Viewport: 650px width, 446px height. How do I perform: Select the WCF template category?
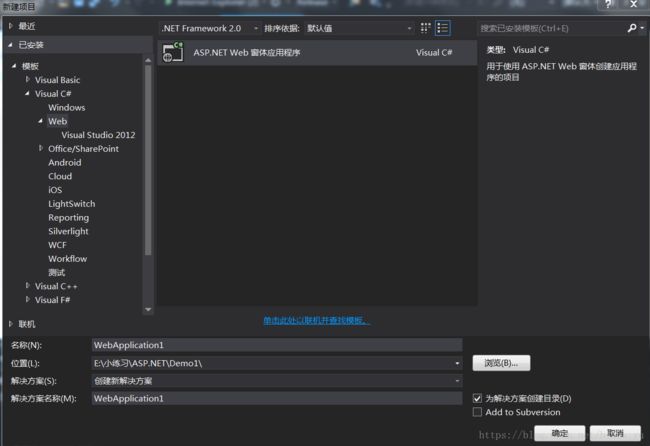click(57, 245)
